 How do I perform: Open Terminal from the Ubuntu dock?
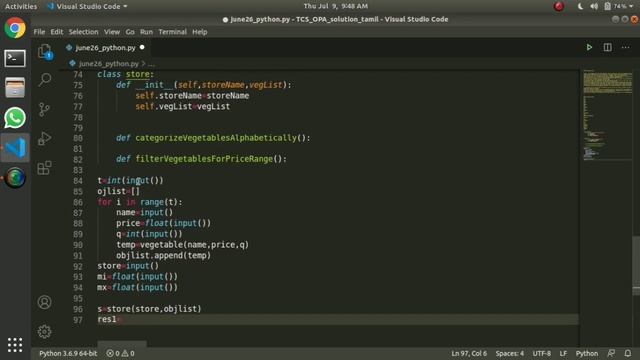[x=15, y=58]
